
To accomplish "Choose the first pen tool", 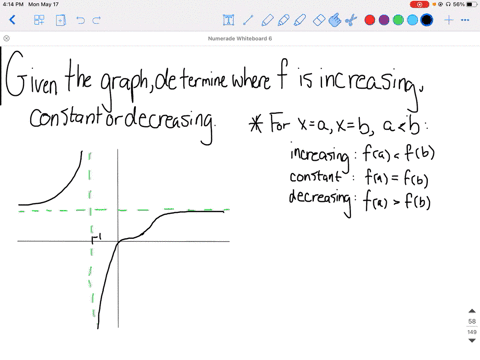I will coord(267,20).
